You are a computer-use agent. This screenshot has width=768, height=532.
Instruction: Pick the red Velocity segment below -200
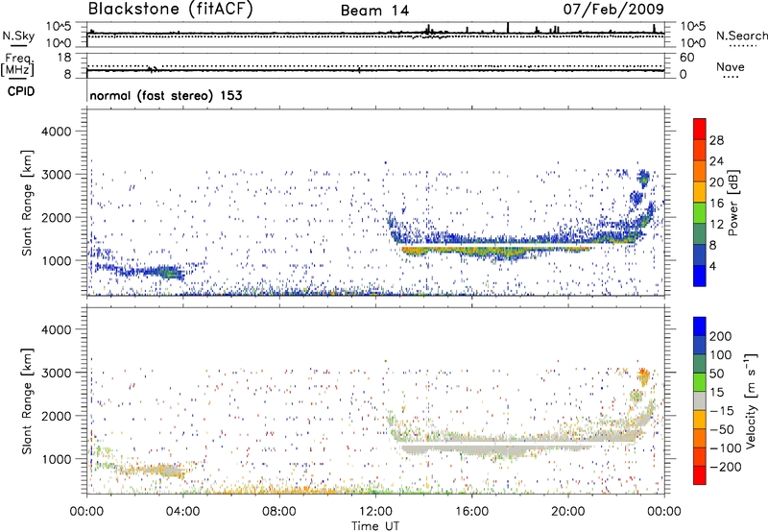click(700, 475)
